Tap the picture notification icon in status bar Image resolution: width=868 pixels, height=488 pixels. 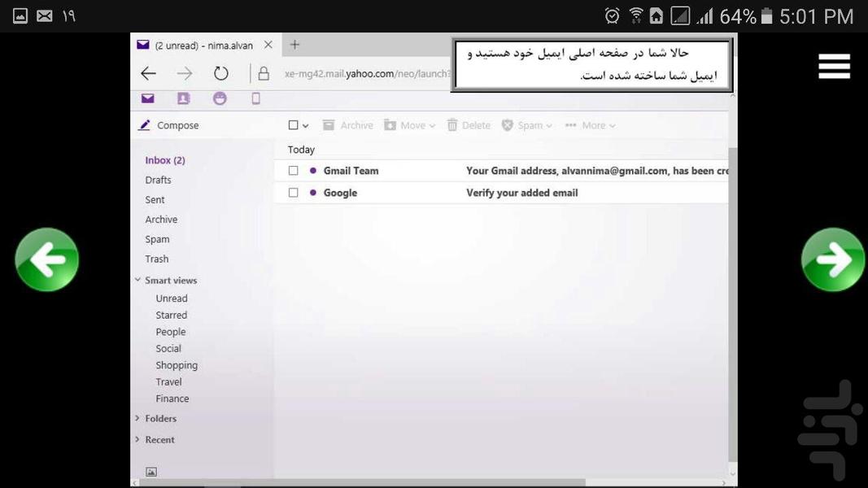(x=20, y=16)
